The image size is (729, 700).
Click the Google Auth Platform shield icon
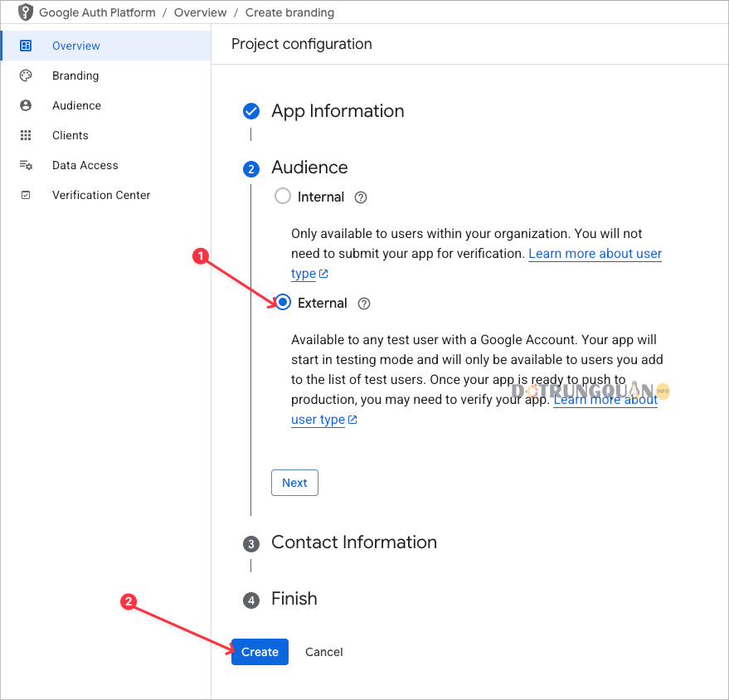26,12
